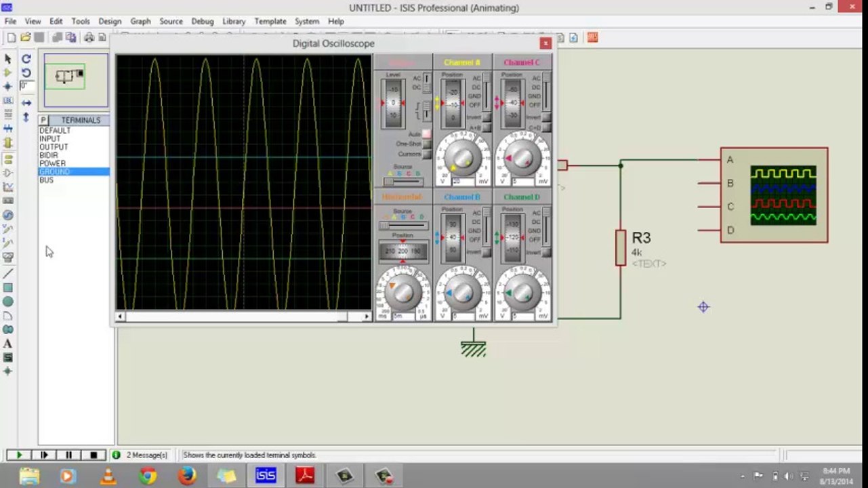Stop the simulation with the stop button

click(94, 455)
